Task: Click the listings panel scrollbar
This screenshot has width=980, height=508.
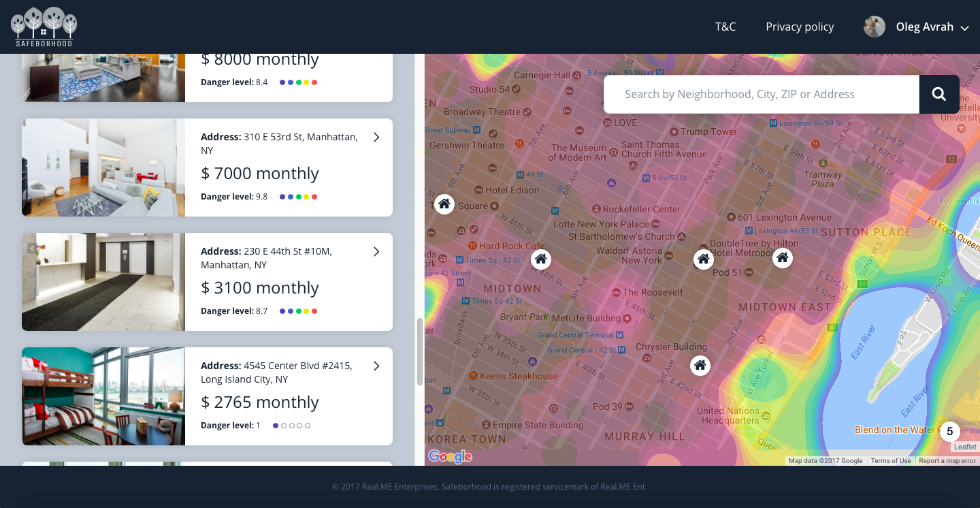Action: (419, 351)
